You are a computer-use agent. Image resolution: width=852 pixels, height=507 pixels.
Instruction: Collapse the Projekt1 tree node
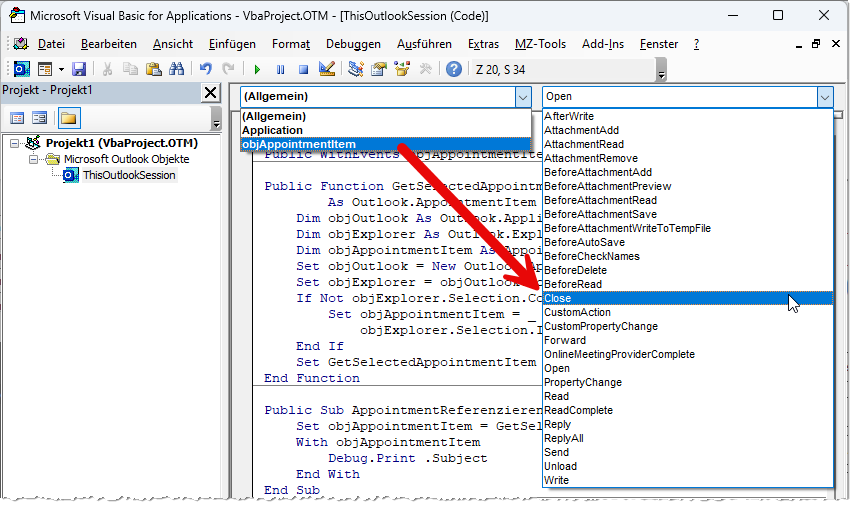click(x=14, y=144)
